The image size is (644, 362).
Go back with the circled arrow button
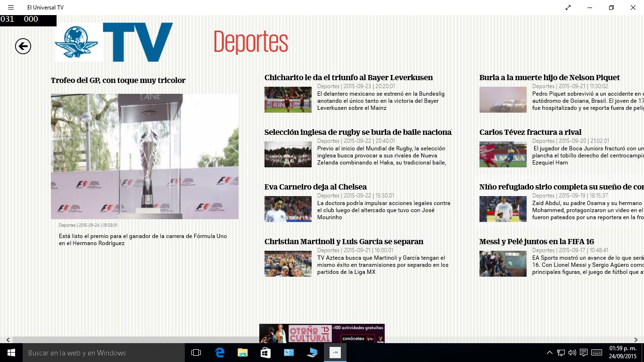23,46
